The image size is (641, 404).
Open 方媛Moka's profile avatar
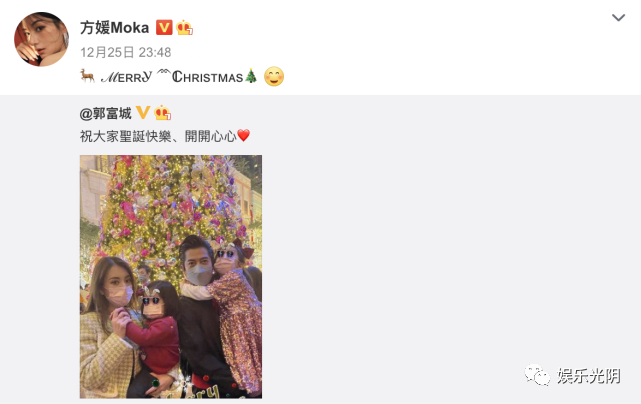pyautogui.click(x=41, y=39)
